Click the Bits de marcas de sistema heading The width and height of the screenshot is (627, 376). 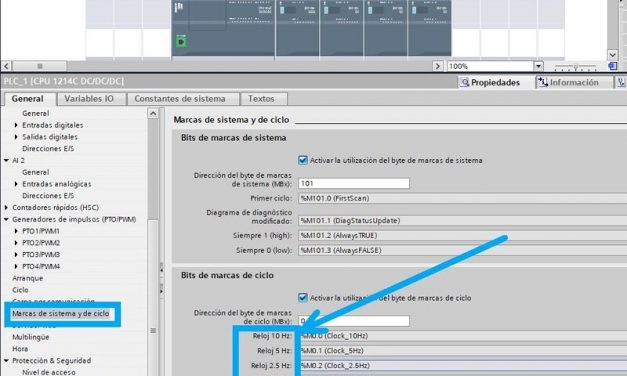click(234, 138)
